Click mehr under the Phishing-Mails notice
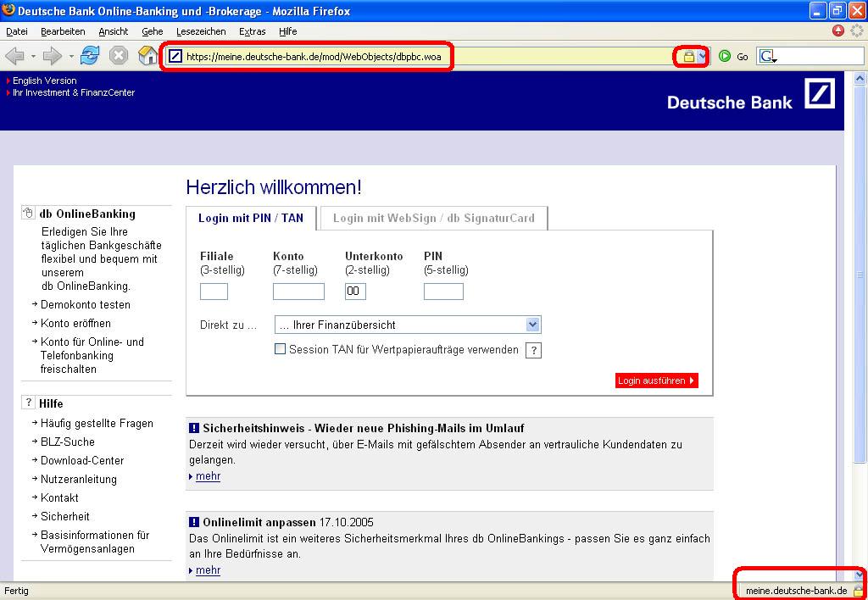The image size is (868, 600). coord(209,476)
